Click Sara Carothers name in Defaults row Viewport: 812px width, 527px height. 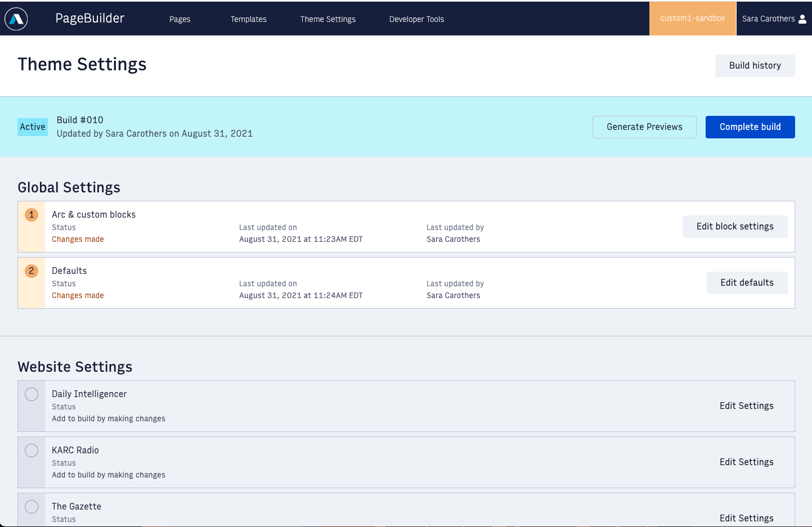click(454, 296)
